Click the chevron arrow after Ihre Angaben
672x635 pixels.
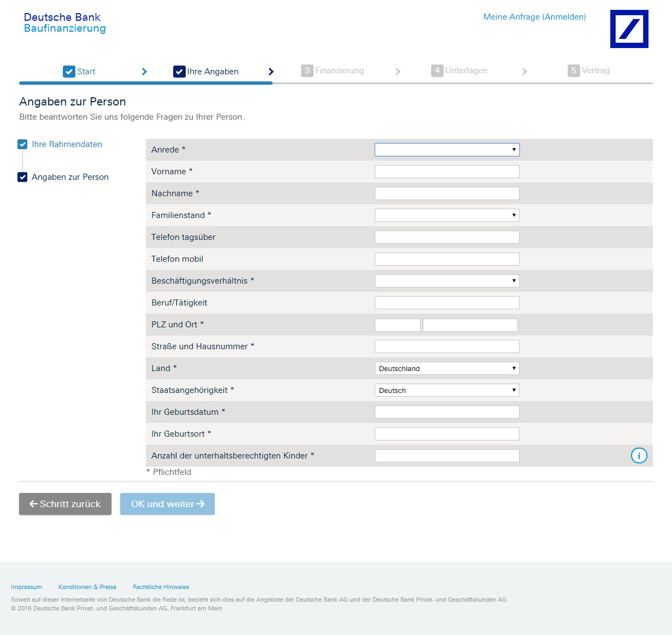tap(271, 72)
